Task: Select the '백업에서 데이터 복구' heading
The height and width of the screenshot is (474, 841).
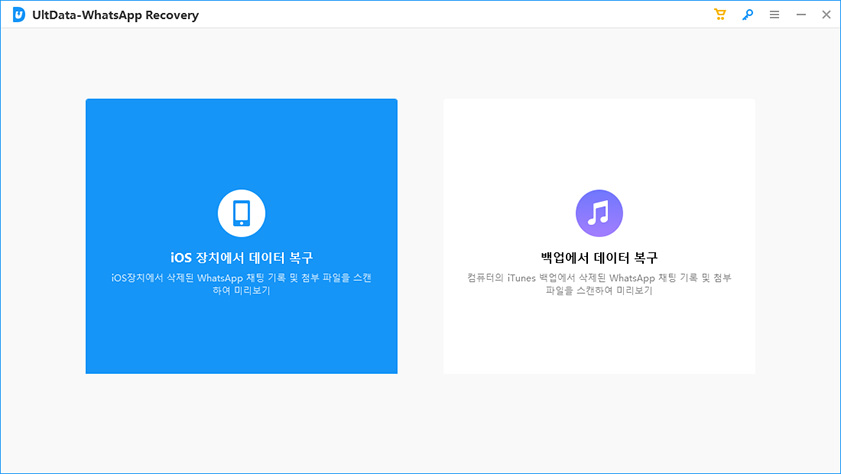Action: point(599,257)
